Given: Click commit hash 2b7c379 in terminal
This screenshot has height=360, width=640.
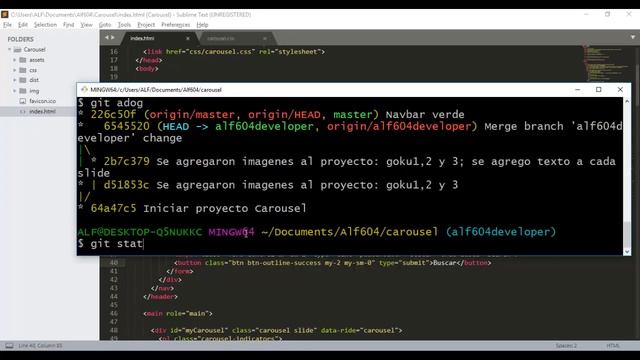Looking at the screenshot, I should 127,162.
